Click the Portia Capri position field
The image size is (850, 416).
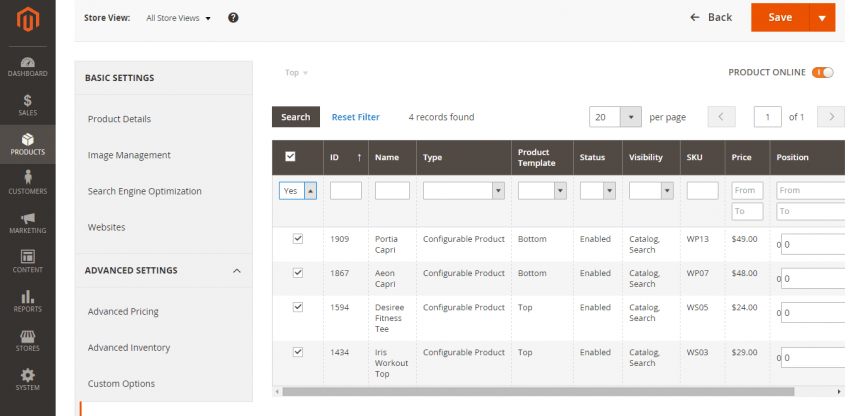point(813,244)
